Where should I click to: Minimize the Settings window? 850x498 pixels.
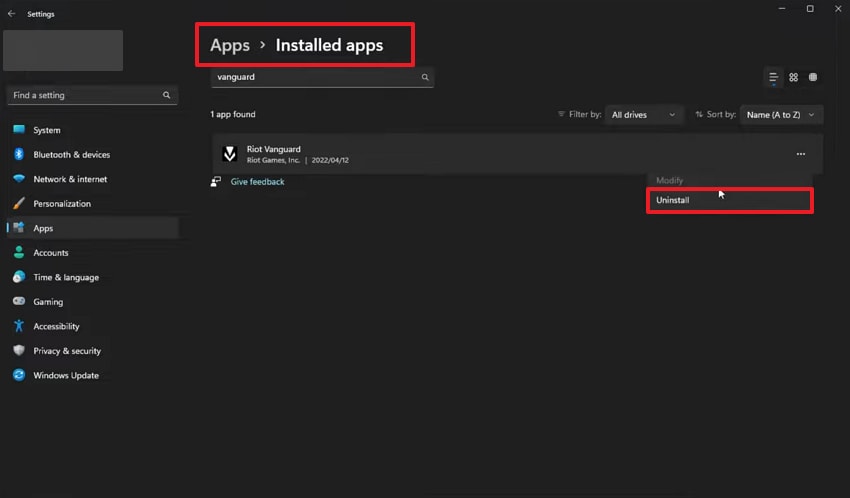coord(782,9)
